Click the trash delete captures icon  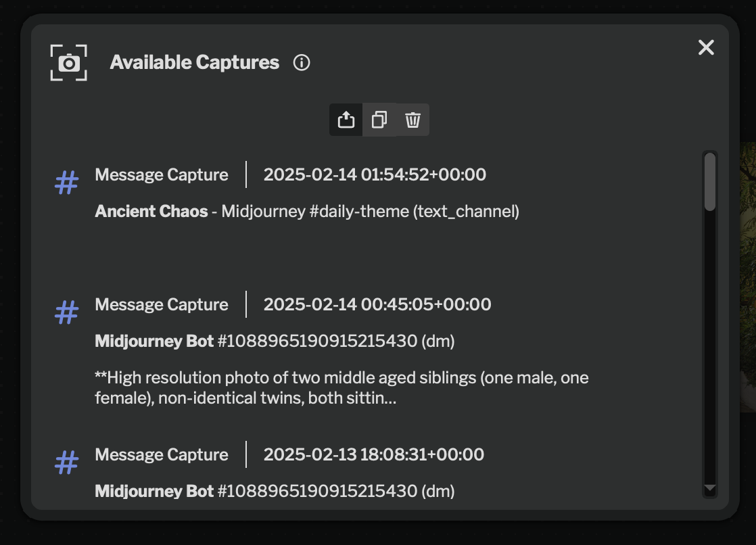pyautogui.click(x=412, y=120)
